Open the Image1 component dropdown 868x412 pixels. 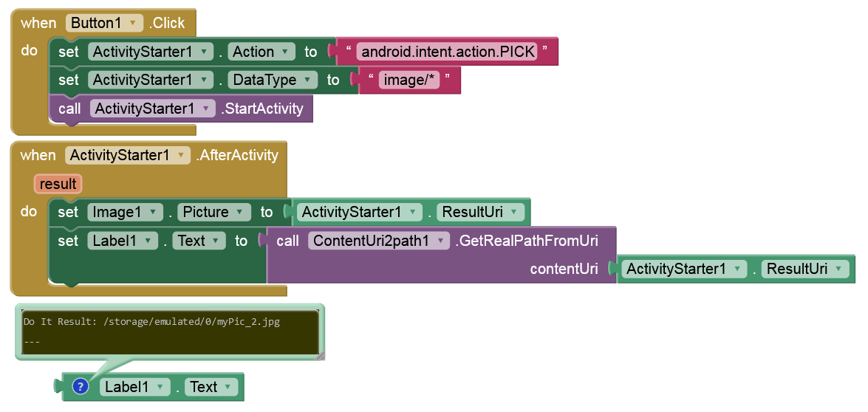pos(152,213)
